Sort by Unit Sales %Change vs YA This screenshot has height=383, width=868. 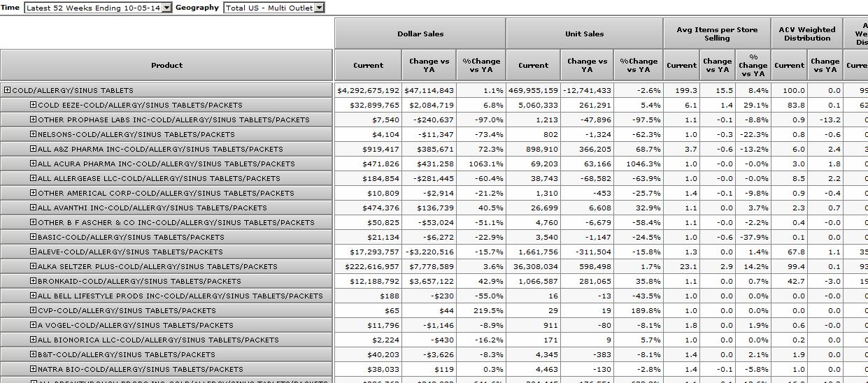(638, 66)
